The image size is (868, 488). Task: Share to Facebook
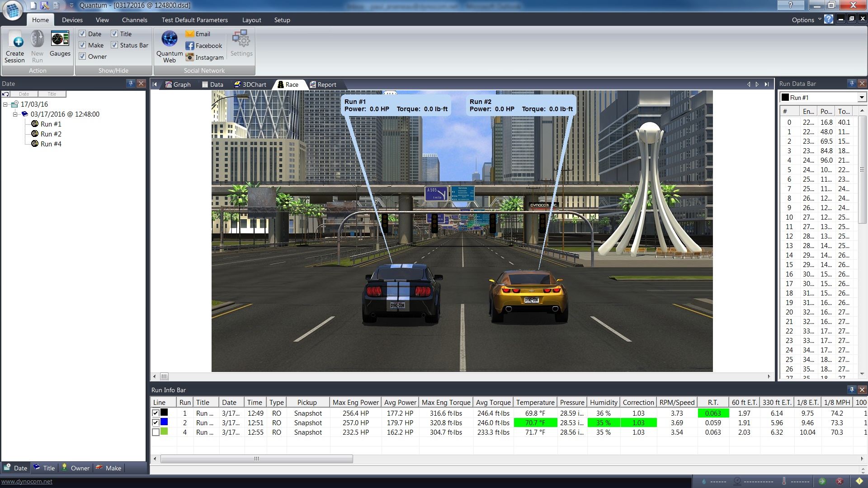coord(204,46)
